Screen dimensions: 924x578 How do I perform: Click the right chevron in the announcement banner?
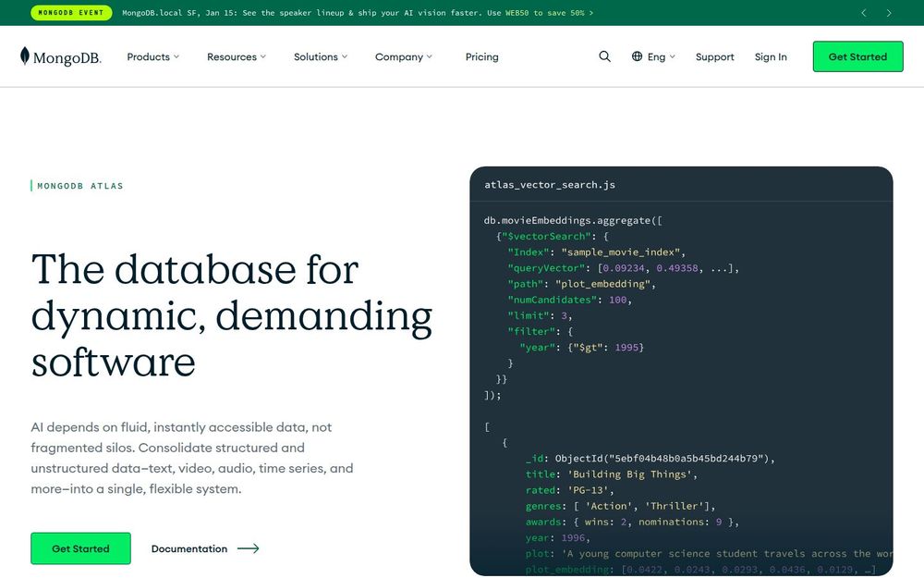[890, 13]
